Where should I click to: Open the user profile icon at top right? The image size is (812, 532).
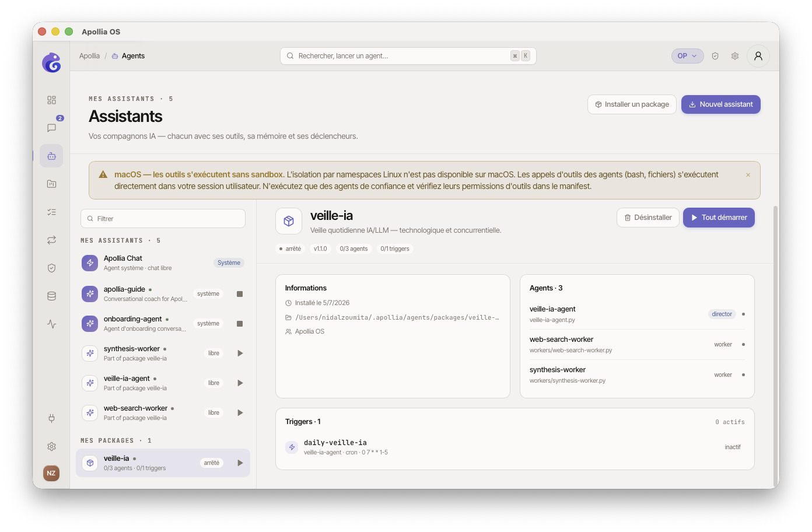click(x=758, y=56)
